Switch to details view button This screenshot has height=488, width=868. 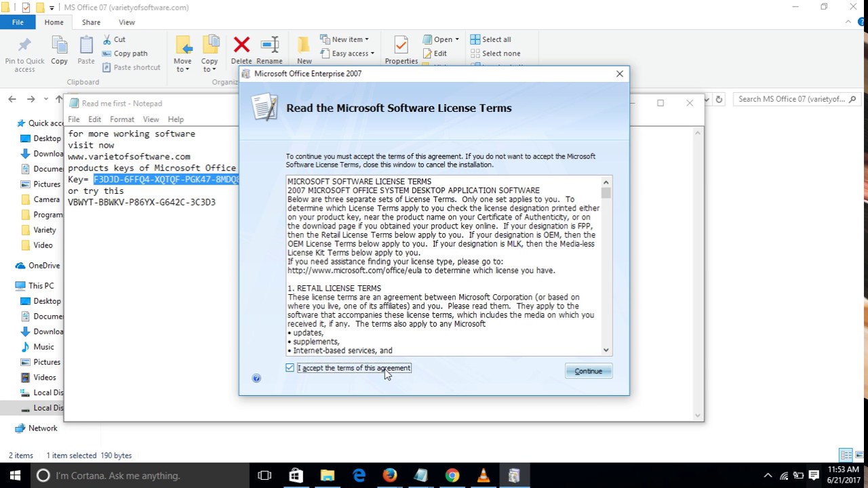coord(846,455)
